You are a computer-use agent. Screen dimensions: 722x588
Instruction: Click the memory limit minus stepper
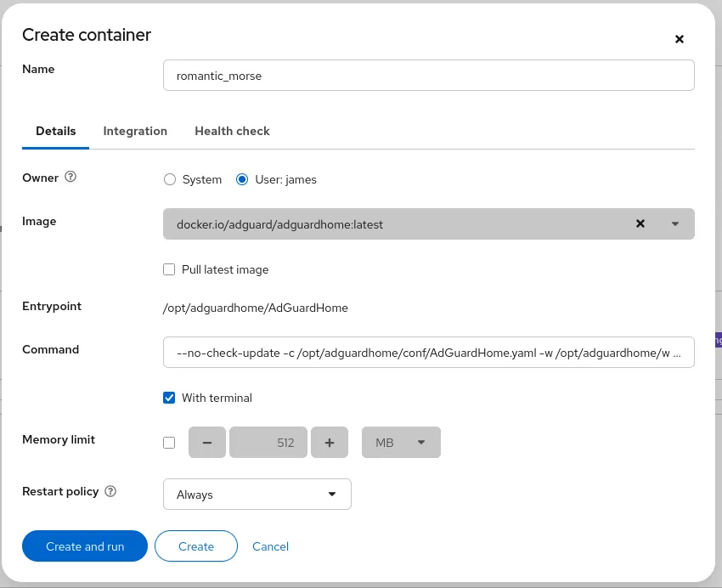[x=206, y=442]
